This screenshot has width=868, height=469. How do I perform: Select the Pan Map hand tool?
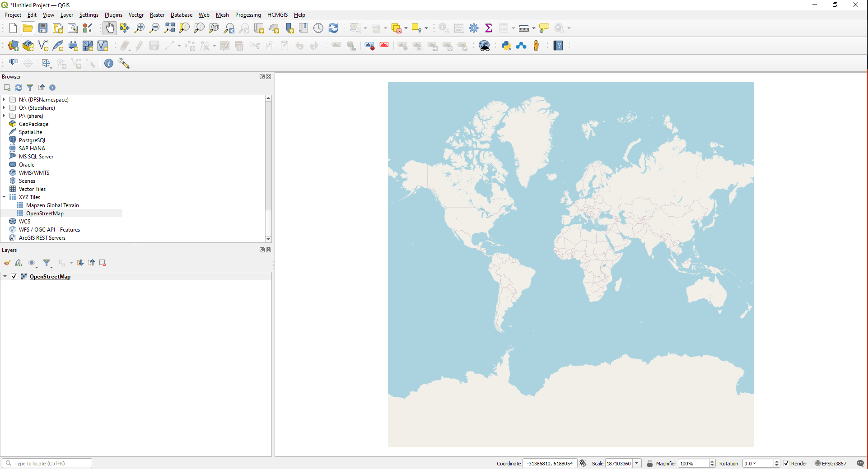tap(109, 28)
